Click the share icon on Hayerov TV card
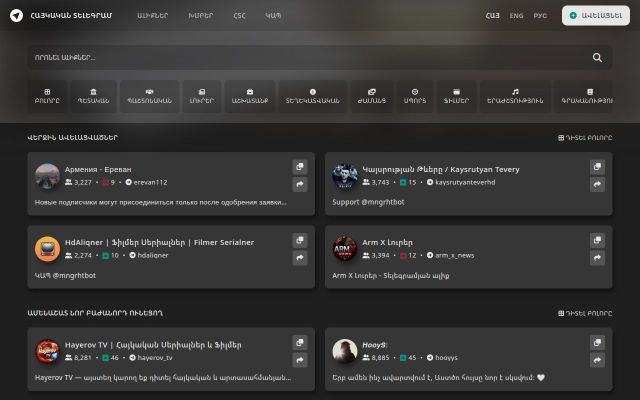This screenshot has width=640, height=400. [x=300, y=360]
